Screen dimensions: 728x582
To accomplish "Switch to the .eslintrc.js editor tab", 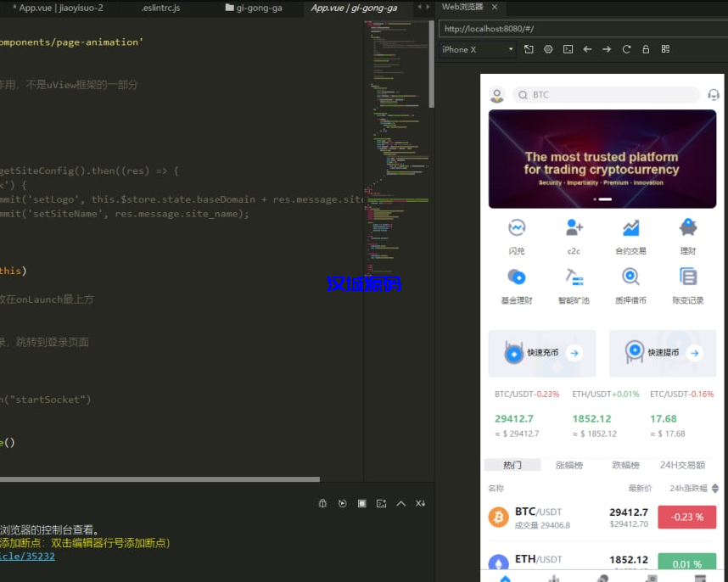I will (160, 8).
